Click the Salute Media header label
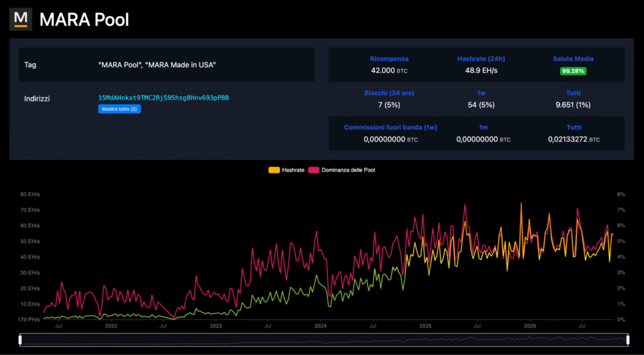Viewport: 644px width, 355px height. click(x=574, y=59)
